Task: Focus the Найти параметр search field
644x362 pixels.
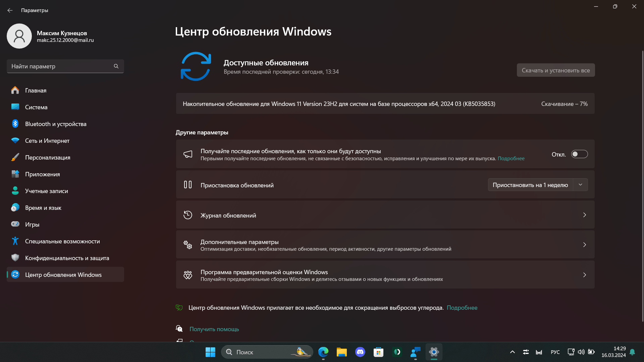Action: (x=65, y=66)
